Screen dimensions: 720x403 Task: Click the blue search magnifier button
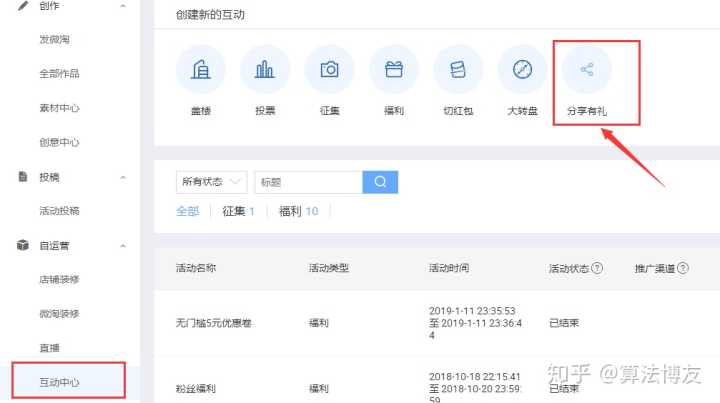click(x=380, y=182)
